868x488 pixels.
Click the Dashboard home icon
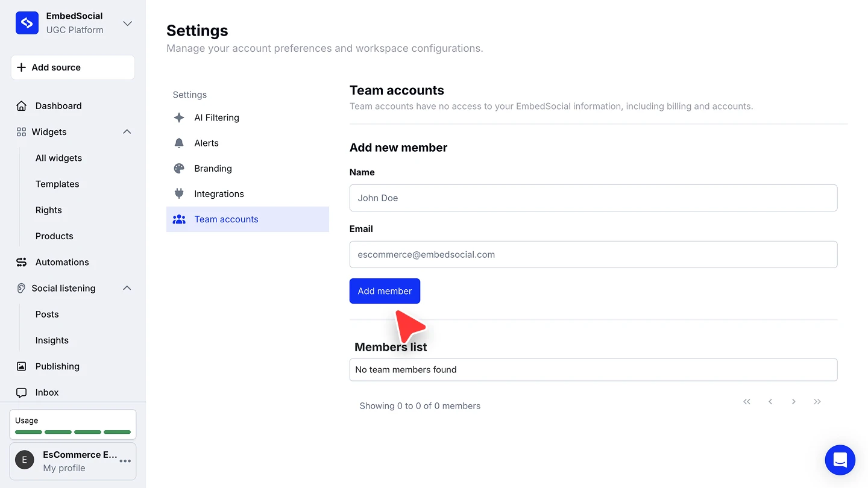pos(22,106)
